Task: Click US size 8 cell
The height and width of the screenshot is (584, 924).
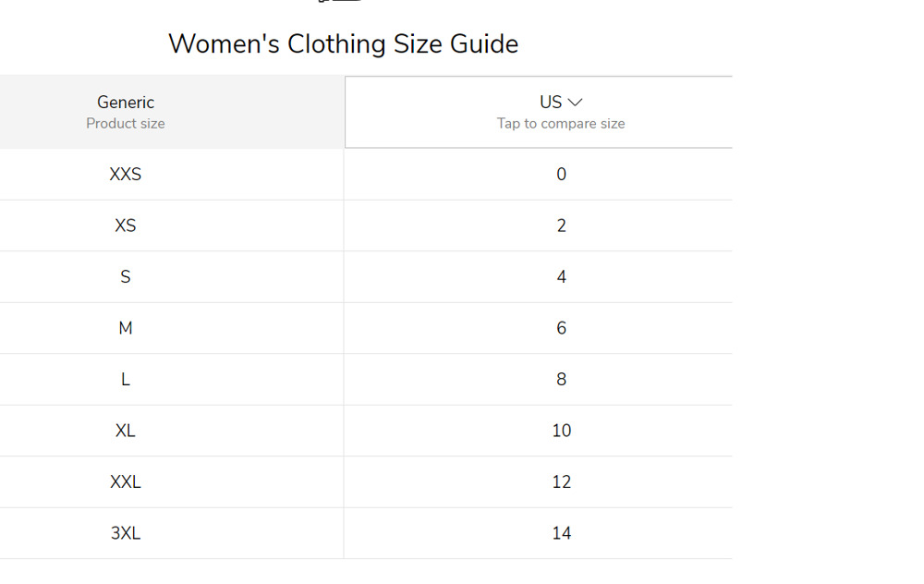Action: 538,380
